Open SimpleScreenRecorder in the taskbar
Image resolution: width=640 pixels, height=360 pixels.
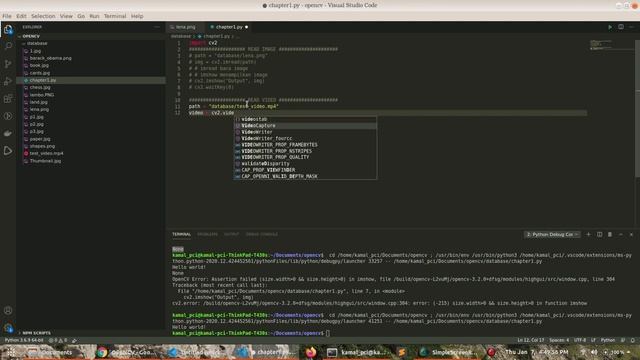447,352
